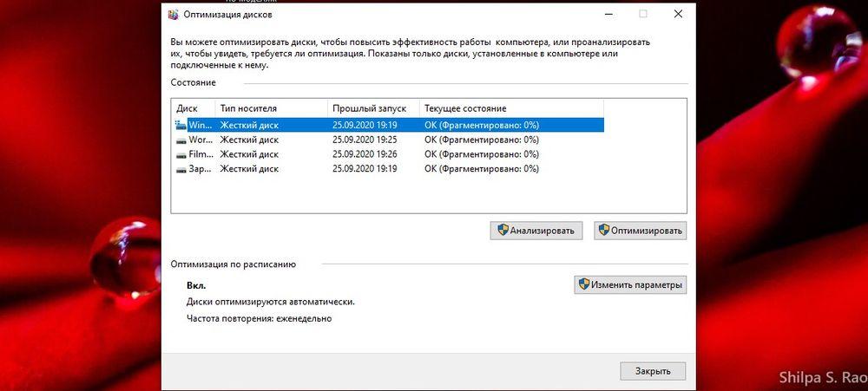
Task: Click the status text in the Film... row
Action: 482,154
